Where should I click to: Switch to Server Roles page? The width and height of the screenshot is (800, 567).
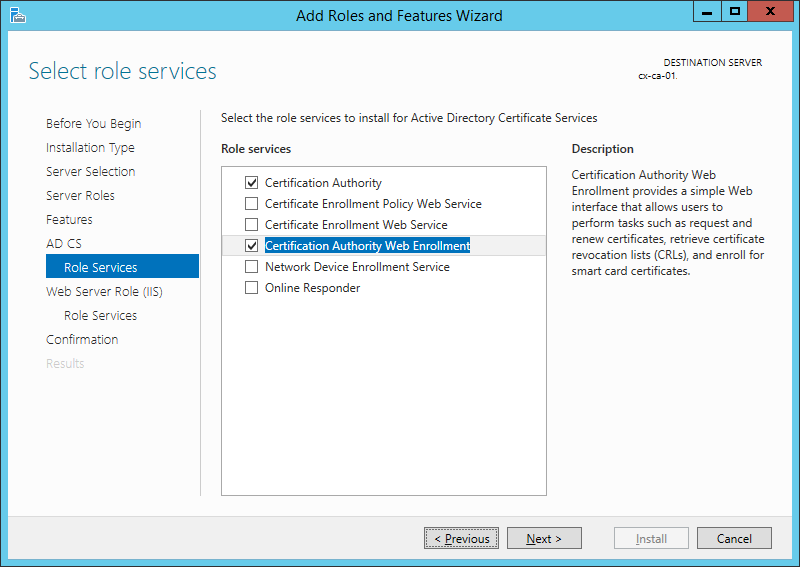(x=80, y=196)
